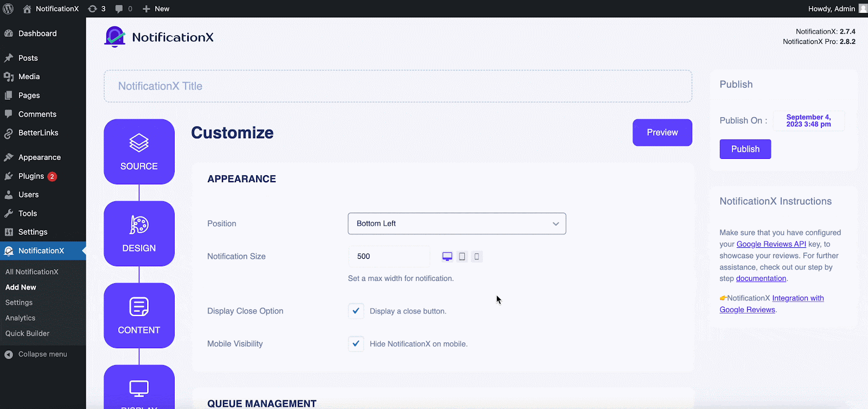Click the QUEUE MANAGEMENT heading
868x409 pixels.
pos(262,404)
